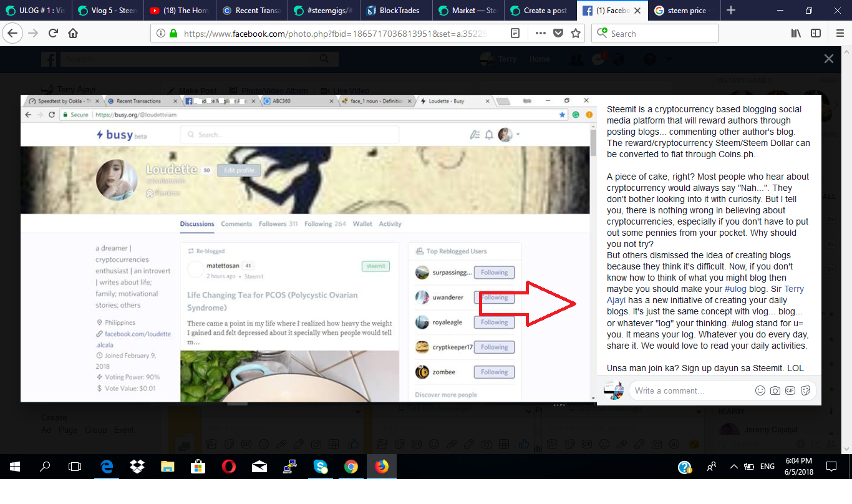
Task: Bookmark this page with star icon
Action: pos(576,33)
